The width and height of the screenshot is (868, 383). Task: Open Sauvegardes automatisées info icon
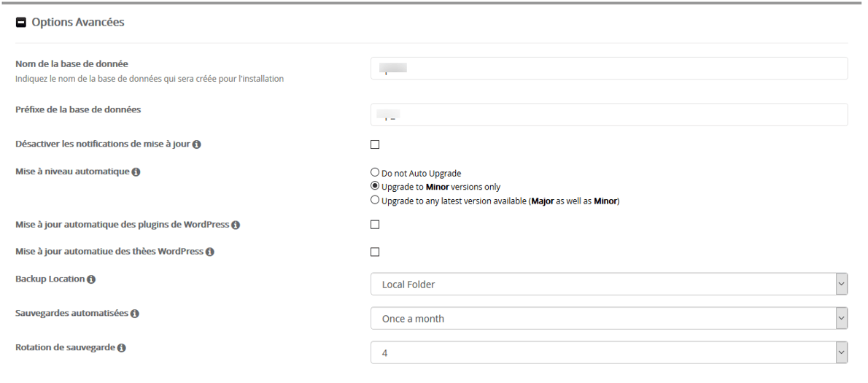(x=134, y=314)
